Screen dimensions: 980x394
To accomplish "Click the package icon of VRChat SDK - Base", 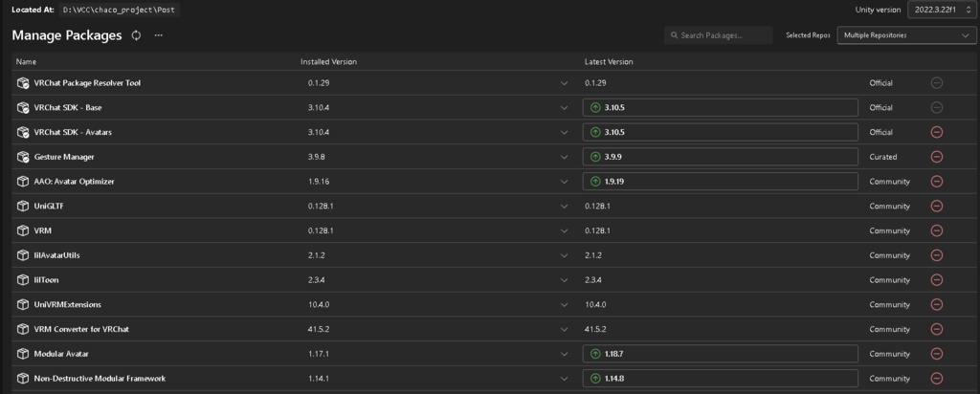I will click(23, 107).
